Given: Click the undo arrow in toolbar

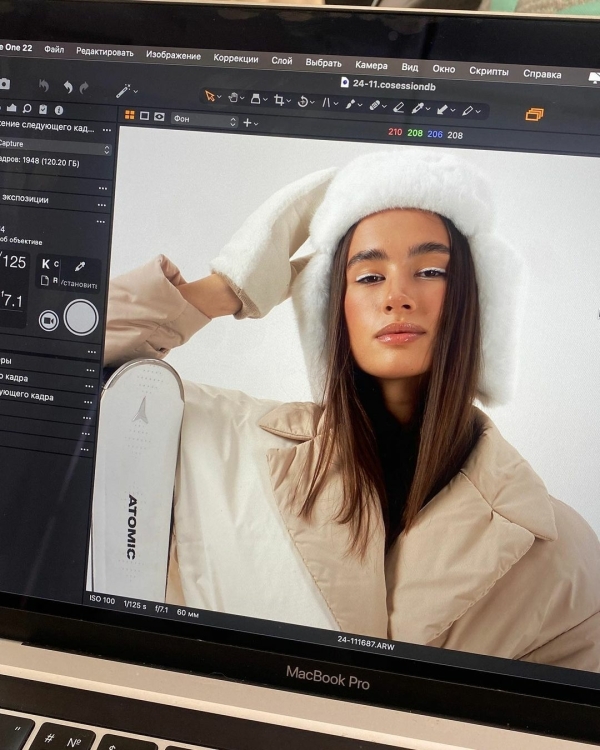Looking at the screenshot, I should coord(68,87).
